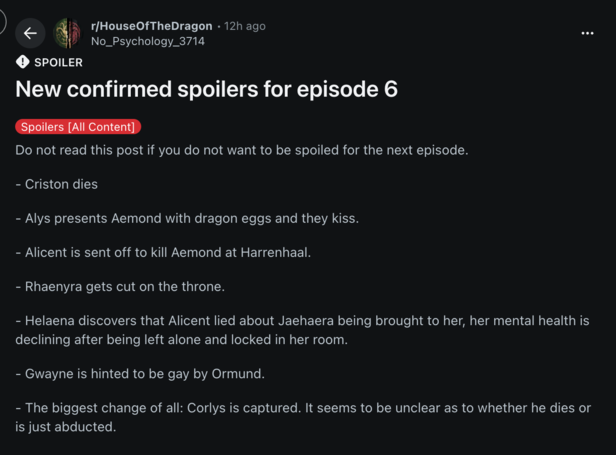Image resolution: width=616 pixels, height=455 pixels.
Task: Click the line starting 'Helaena discovers that Alicent lied'
Action: pyautogui.click(x=302, y=321)
